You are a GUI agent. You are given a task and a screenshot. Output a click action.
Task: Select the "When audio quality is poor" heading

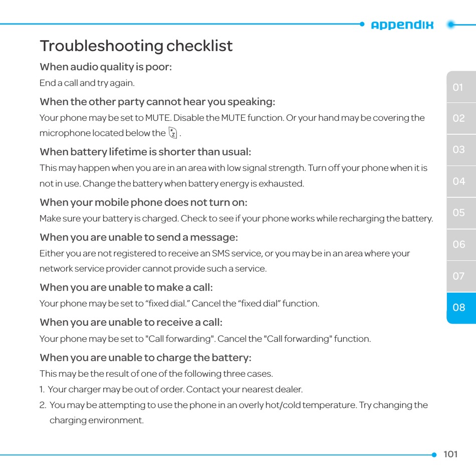coord(106,67)
